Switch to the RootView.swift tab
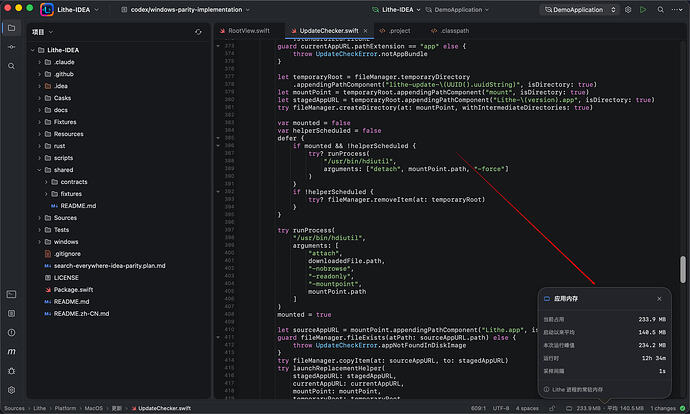Screen dimensions: 690x414 245,31
